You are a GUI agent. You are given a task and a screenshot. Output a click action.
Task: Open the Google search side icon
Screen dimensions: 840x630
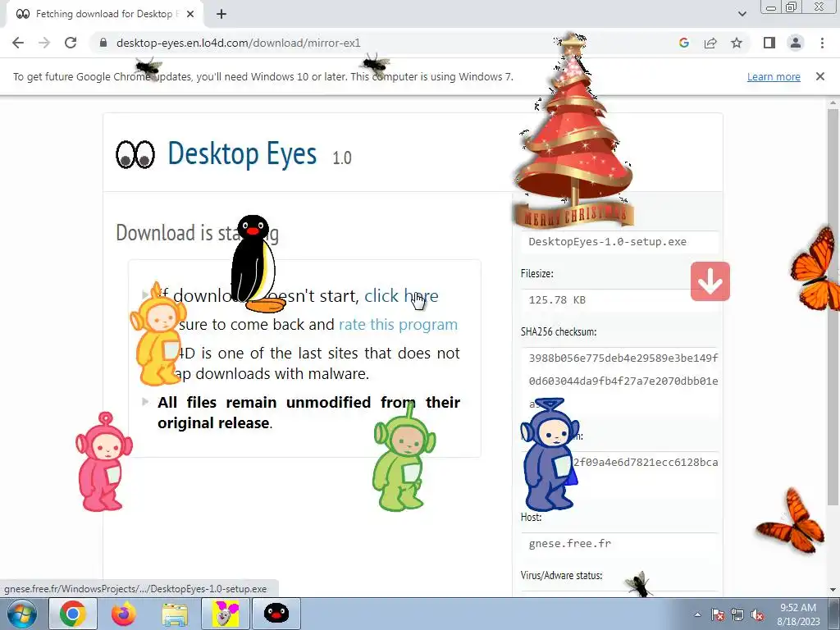click(683, 43)
